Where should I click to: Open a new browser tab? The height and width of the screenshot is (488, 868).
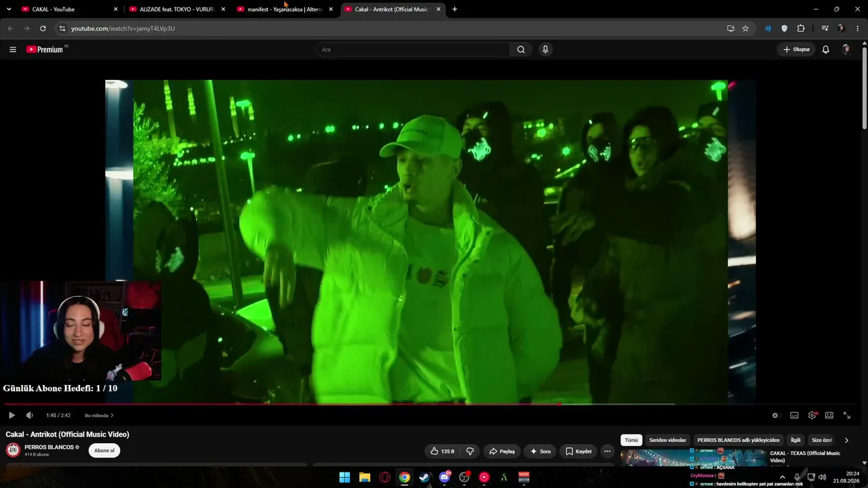point(454,9)
